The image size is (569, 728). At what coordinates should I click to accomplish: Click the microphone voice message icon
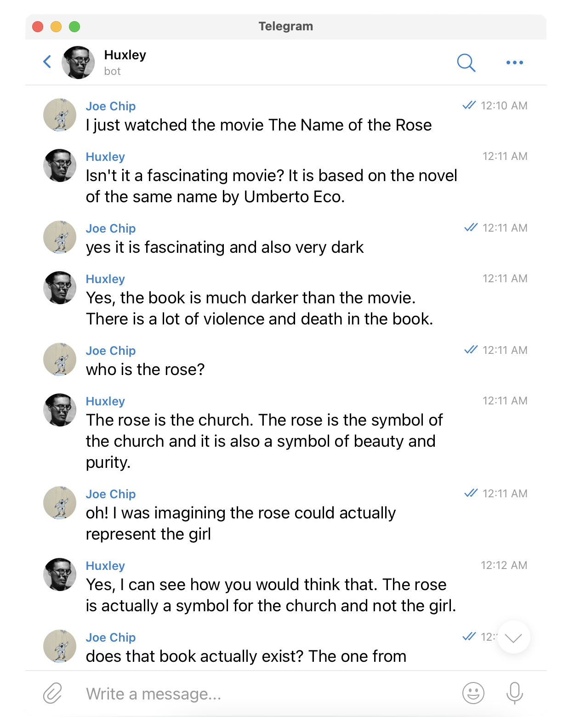click(x=514, y=693)
